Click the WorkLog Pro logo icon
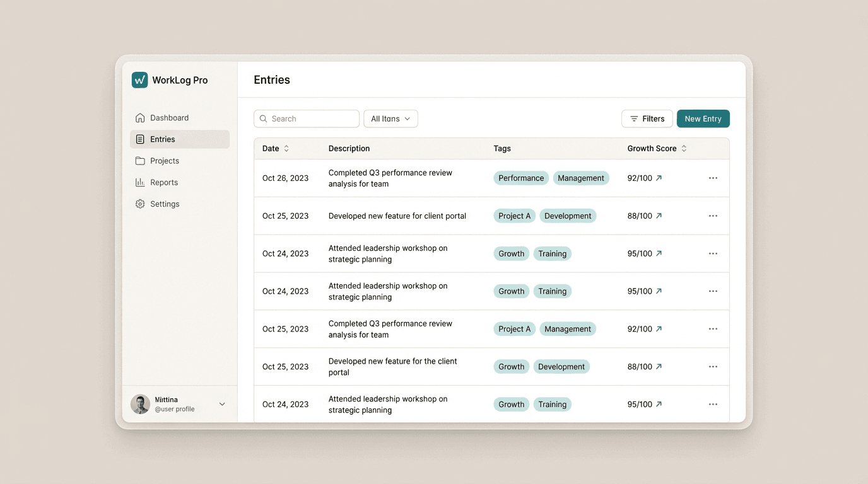 click(139, 80)
